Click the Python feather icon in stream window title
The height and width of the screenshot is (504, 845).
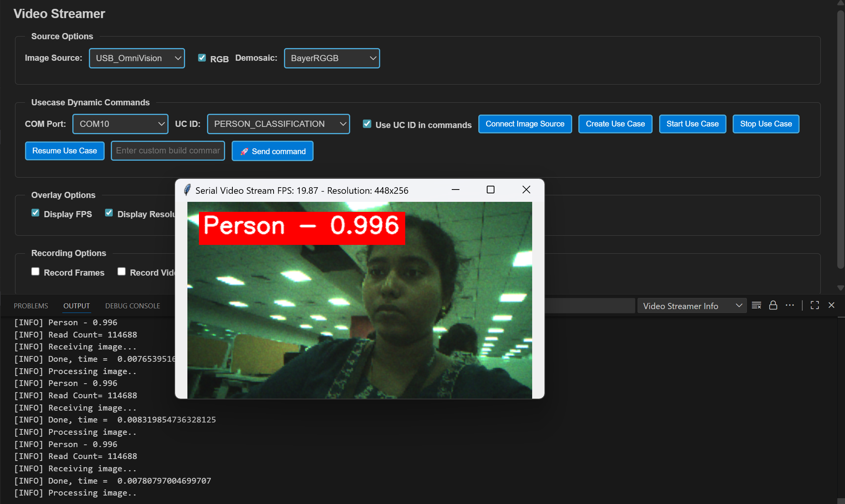187,190
